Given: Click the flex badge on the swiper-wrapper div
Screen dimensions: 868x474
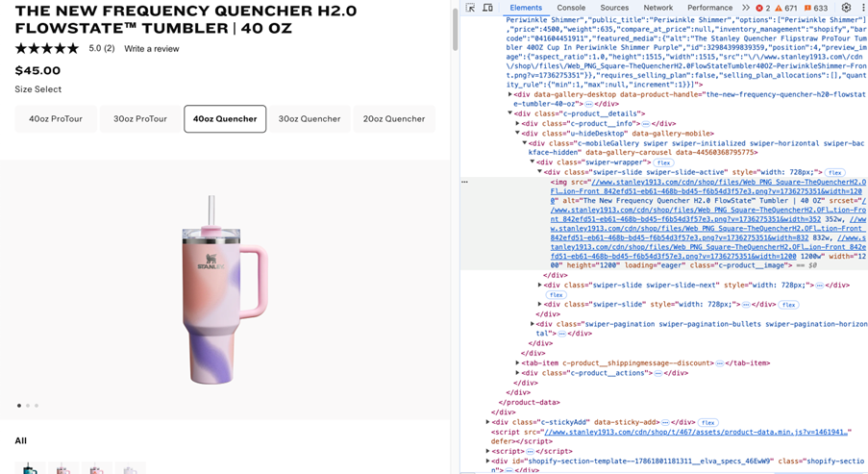Looking at the screenshot, I should click(x=663, y=162).
